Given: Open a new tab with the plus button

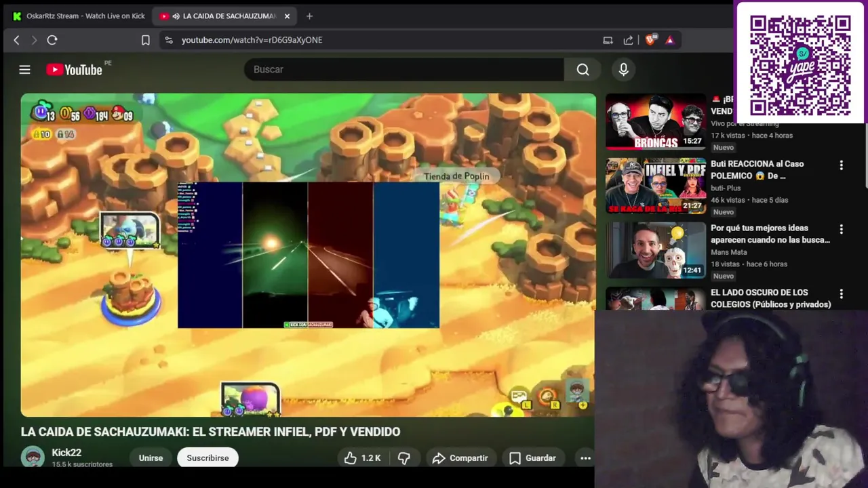Looking at the screenshot, I should [x=309, y=16].
